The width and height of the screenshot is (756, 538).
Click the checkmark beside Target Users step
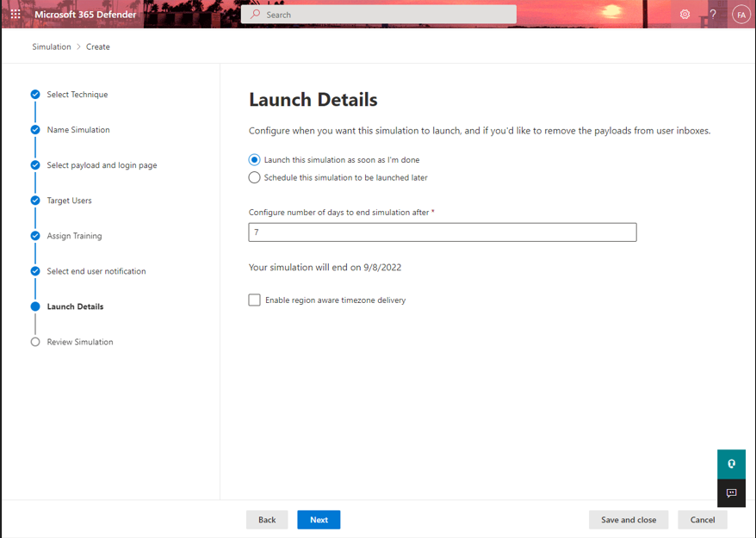[x=34, y=200]
